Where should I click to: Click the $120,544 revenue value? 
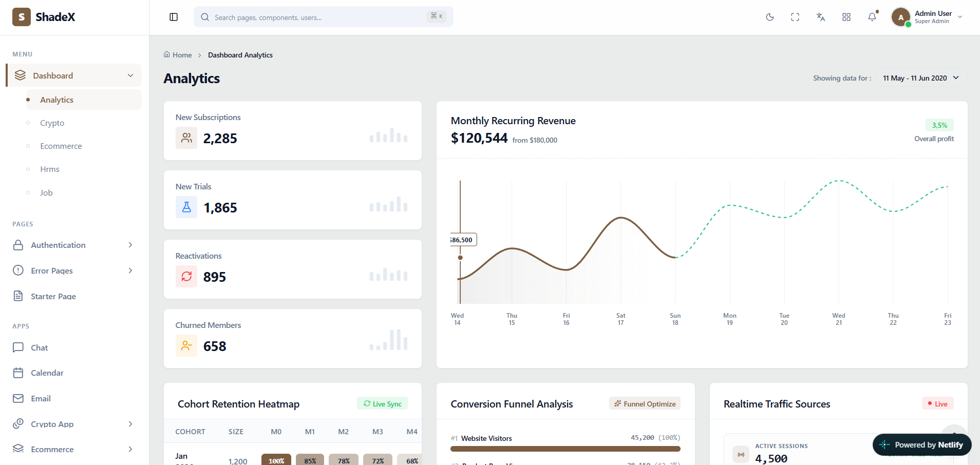tap(479, 138)
